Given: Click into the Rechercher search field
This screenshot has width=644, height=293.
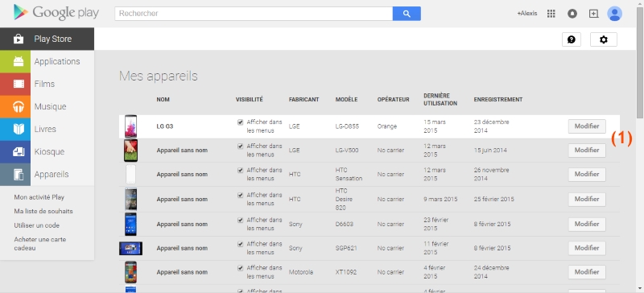Looking at the screenshot, I should (254, 14).
